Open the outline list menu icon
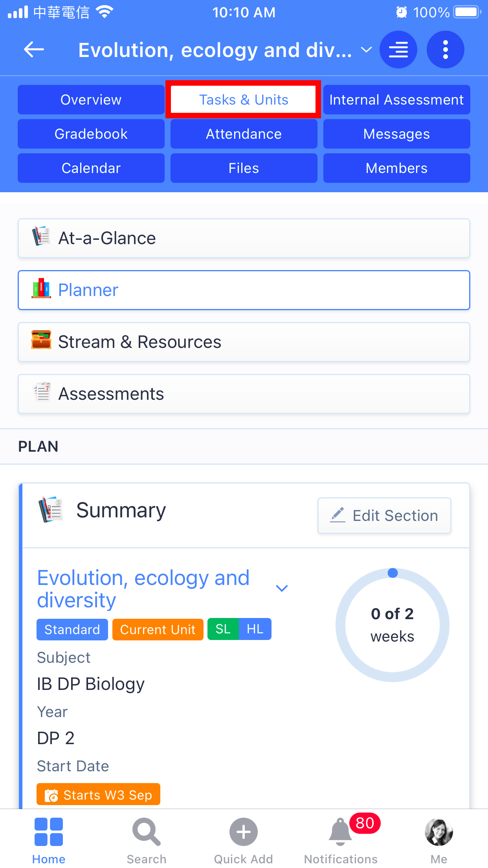488x868 pixels. (x=398, y=50)
